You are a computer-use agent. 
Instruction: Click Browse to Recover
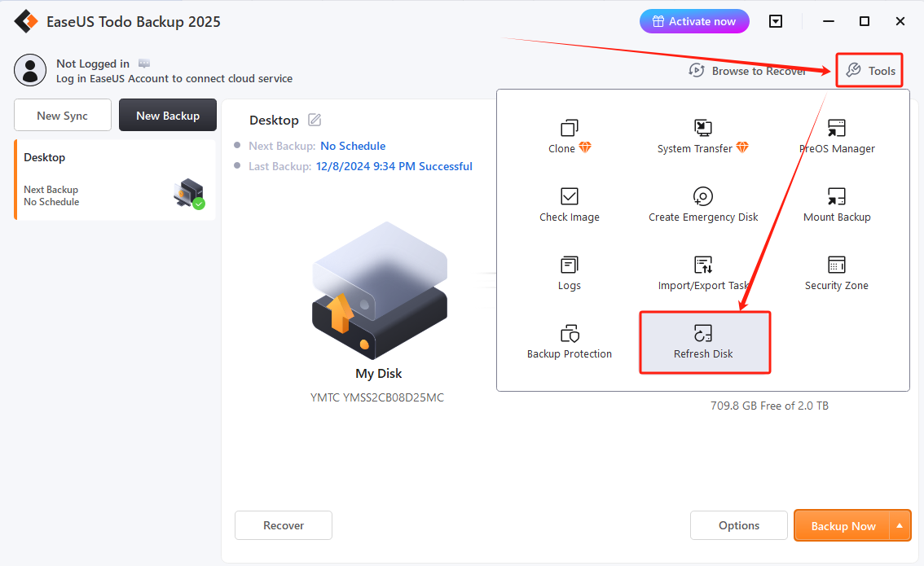[747, 71]
